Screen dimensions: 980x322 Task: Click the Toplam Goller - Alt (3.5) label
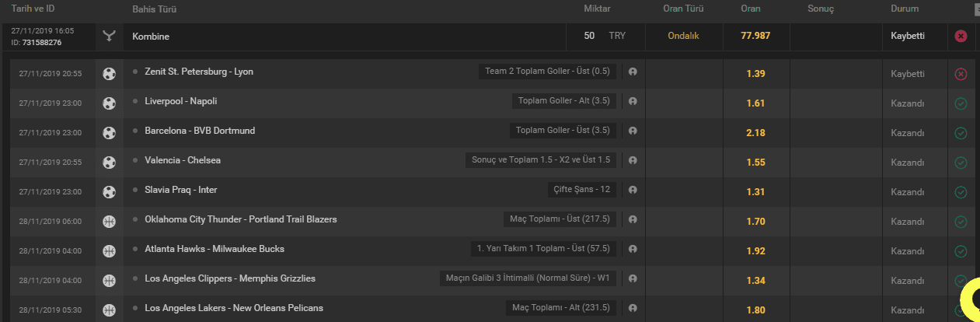click(x=564, y=101)
